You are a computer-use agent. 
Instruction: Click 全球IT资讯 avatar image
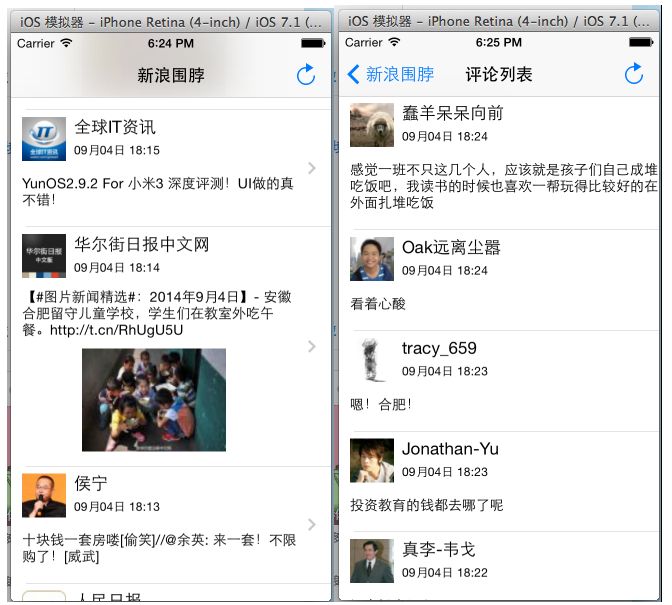coord(44,139)
